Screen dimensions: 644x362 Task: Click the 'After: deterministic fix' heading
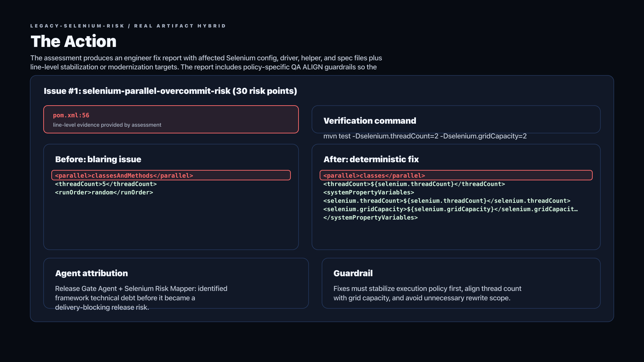pos(371,159)
